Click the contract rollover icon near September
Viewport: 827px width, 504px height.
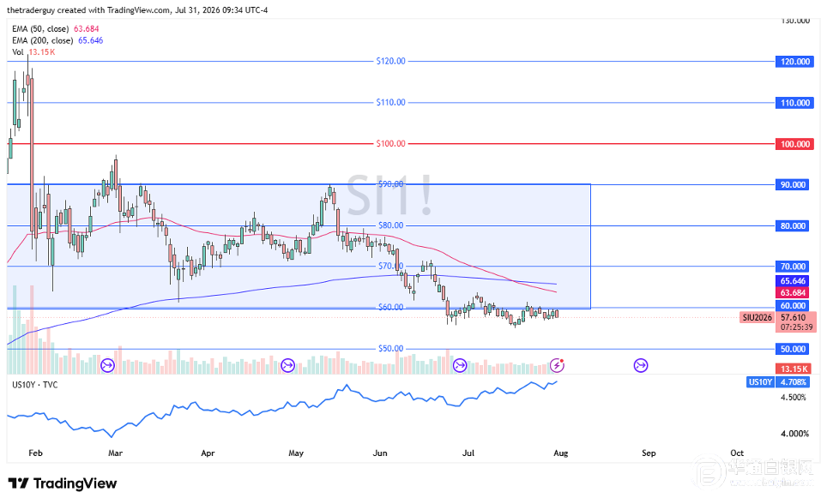point(641,365)
